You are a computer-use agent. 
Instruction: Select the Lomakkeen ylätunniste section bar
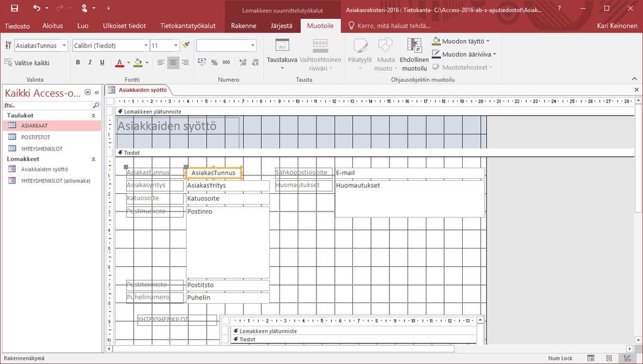[x=374, y=112]
